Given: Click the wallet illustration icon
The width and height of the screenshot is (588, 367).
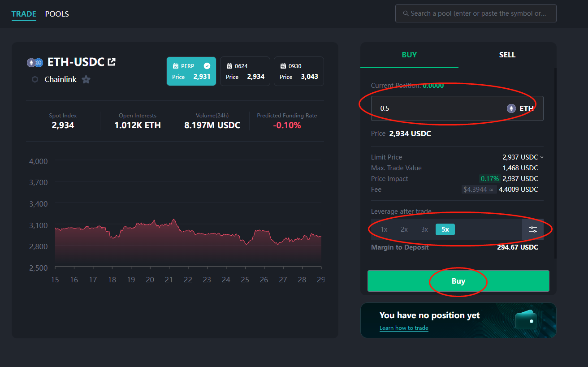Looking at the screenshot, I should [526, 320].
